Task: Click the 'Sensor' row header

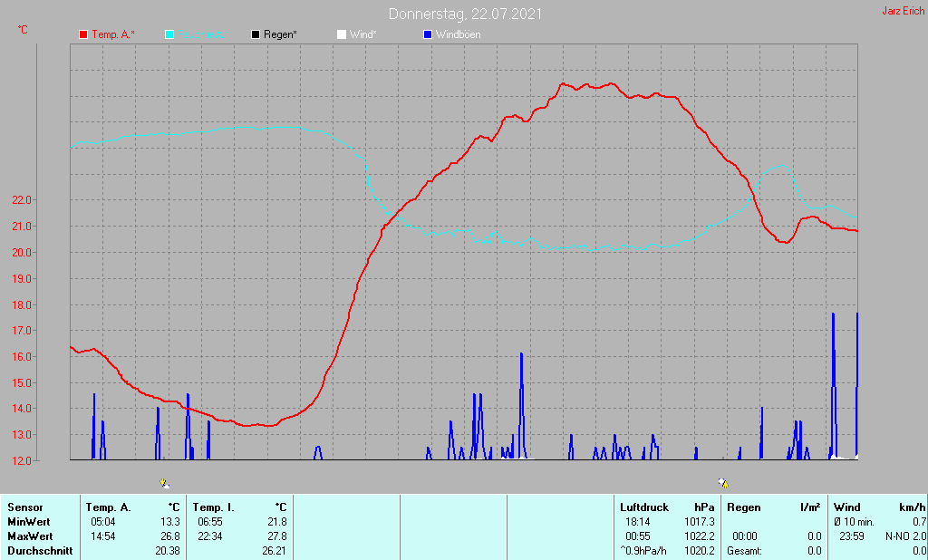Action: tap(24, 507)
